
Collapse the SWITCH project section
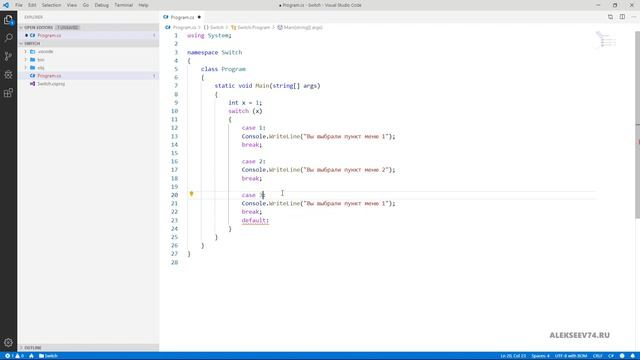click(x=21, y=43)
